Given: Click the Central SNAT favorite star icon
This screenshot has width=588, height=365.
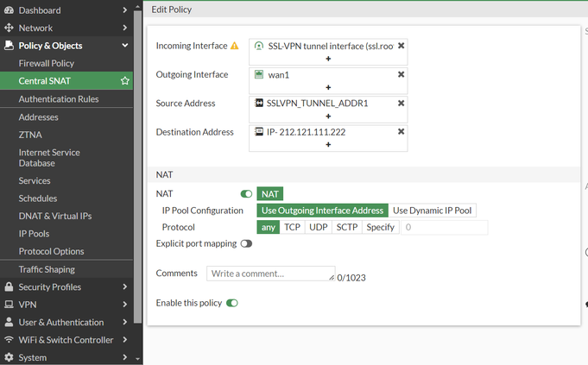Looking at the screenshot, I should click(x=125, y=81).
